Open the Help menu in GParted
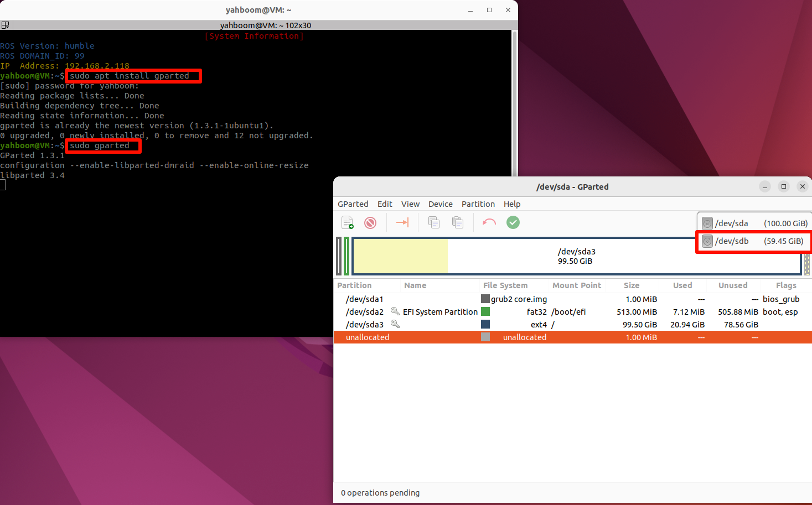Viewport: 812px width, 505px height. click(512, 204)
